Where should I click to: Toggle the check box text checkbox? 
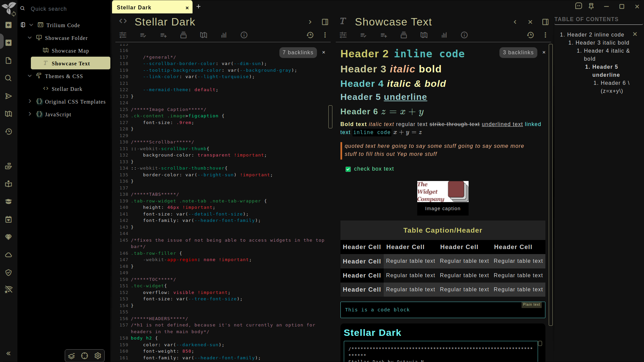point(348,169)
